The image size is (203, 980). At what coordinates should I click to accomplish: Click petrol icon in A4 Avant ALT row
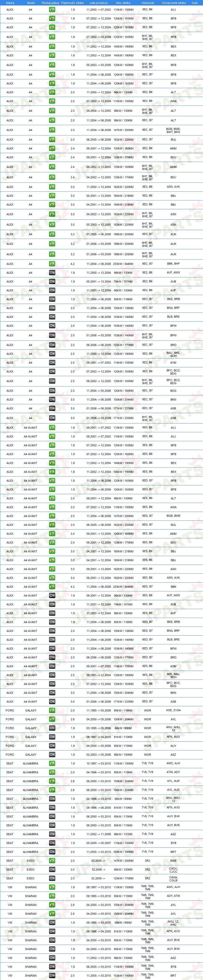[x=52, y=498]
